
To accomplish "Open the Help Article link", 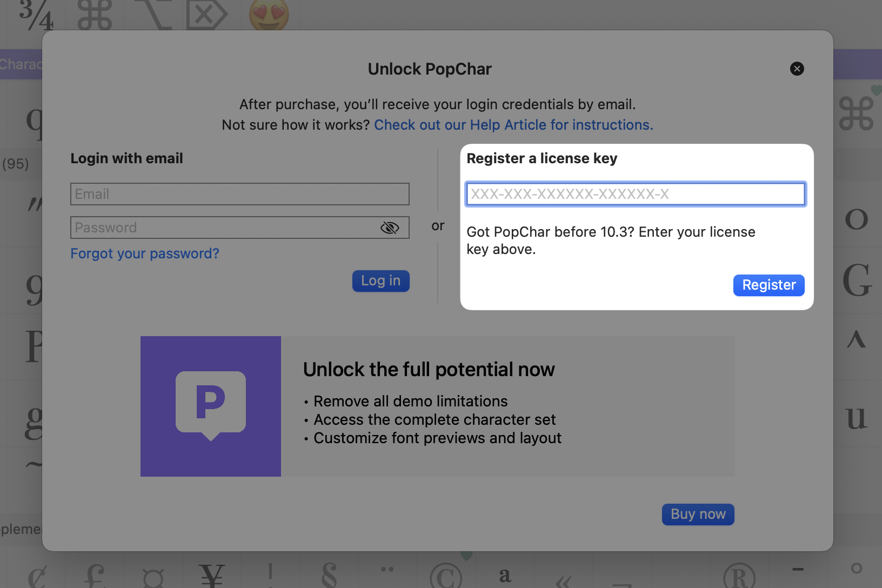I will tap(513, 124).
